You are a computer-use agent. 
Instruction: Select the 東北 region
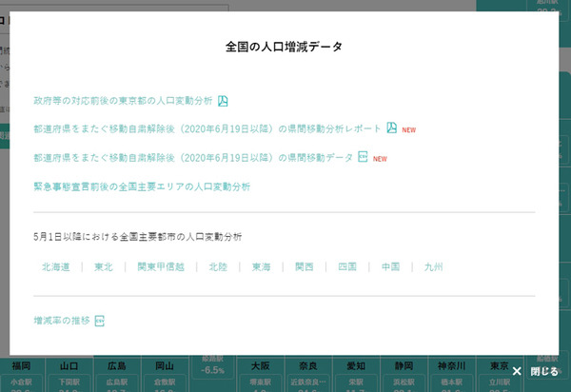pos(103,267)
